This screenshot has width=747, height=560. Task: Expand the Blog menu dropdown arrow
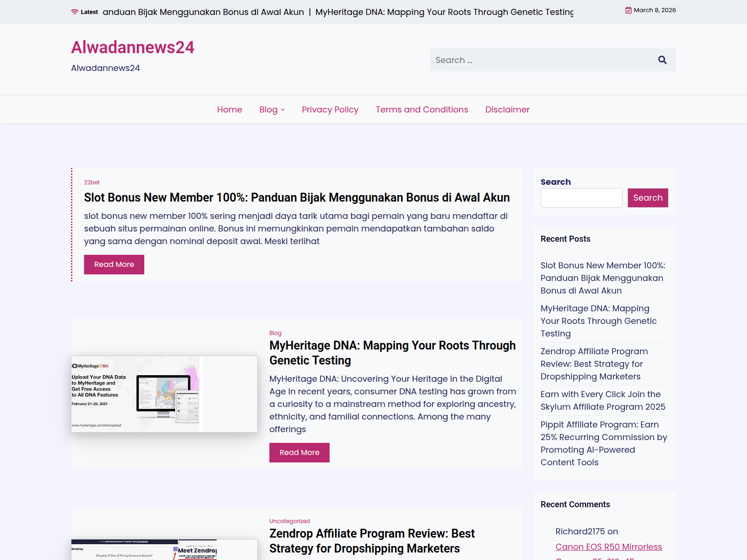point(282,110)
